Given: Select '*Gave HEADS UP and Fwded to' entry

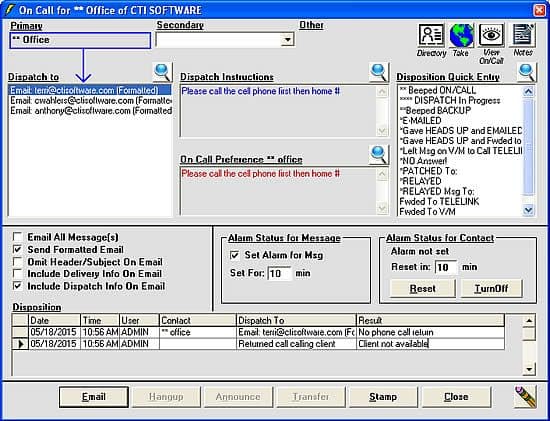Looking at the screenshot, I should pyautogui.click(x=460, y=141).
